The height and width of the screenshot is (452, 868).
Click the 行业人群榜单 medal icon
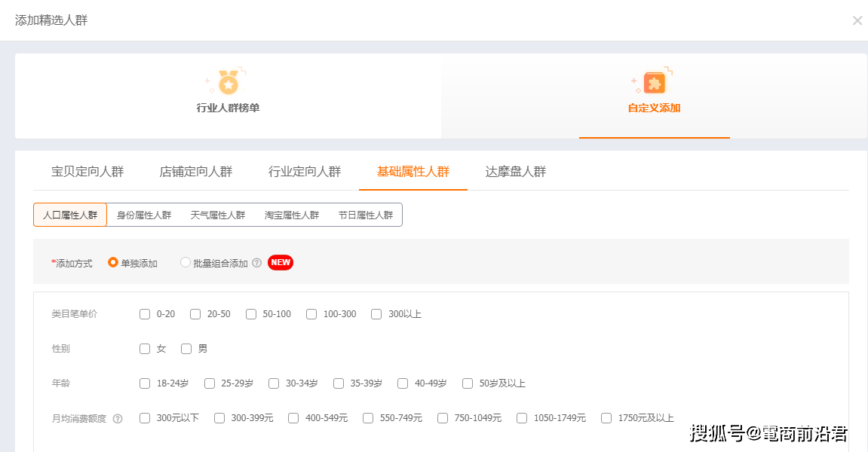tap(228, 83)
